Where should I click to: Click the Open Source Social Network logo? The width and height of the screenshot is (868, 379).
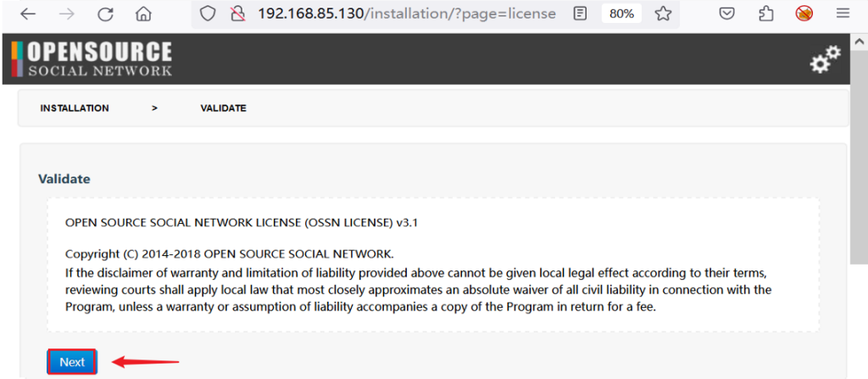[92, 59]
